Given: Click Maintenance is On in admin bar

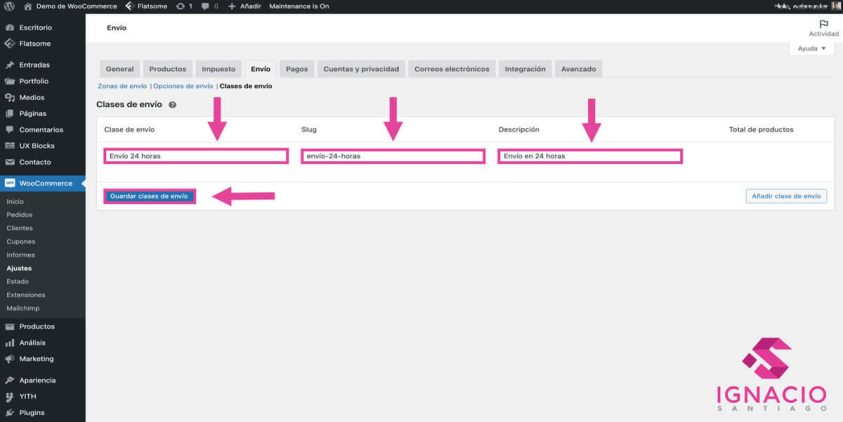Looking at the screenshot, I should point(299,6).
